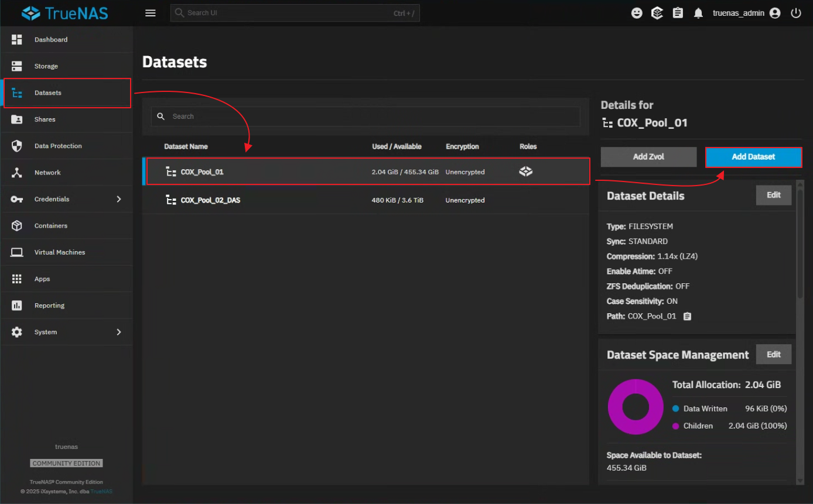Click the Data Written legend entry

click(730, 409)
